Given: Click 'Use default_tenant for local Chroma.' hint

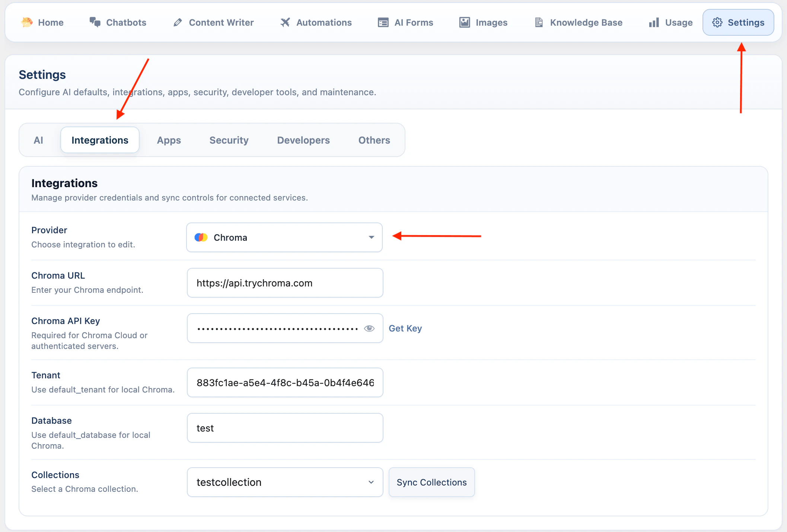Looking at the screenshot, I should click(x=103, y=390).
